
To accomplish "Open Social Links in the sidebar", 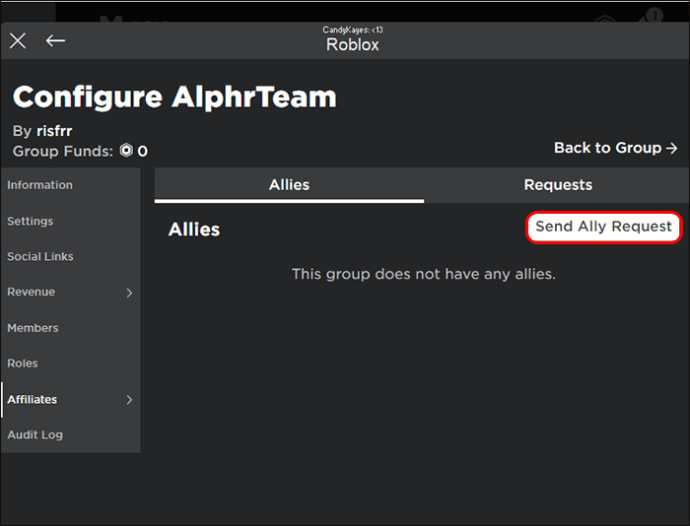I will (x=70, y=257).
